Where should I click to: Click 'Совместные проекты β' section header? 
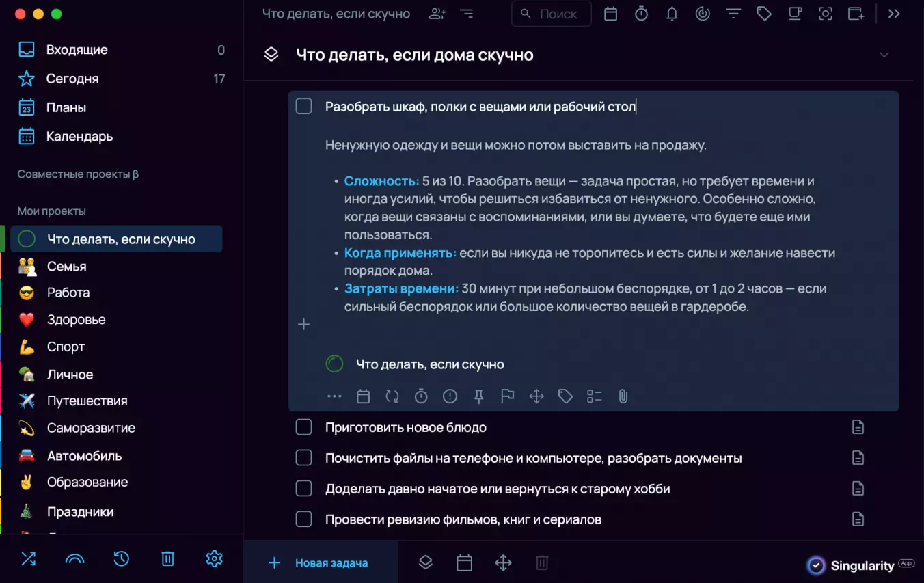point(78,174)
